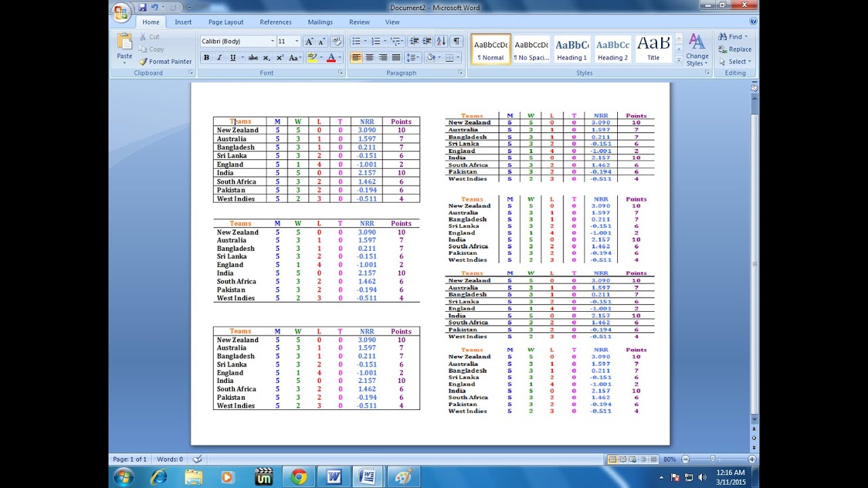868x488 pixels.
Task: Open Paint from the taskbar
Action: pos(403,476)
